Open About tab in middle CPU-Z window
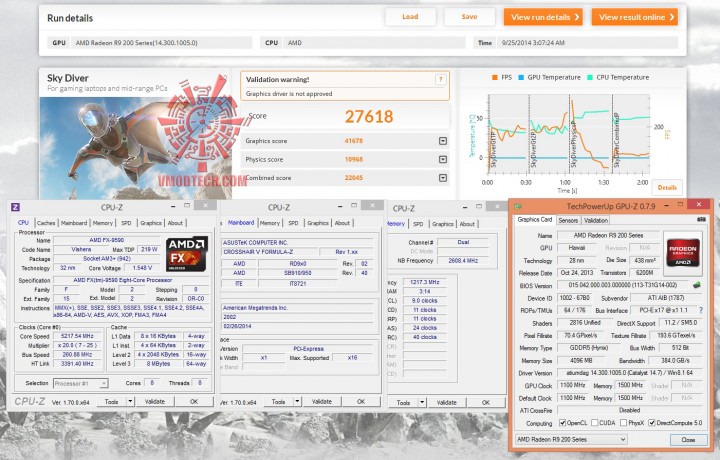The image size is (720, 460). coord(342,223)
